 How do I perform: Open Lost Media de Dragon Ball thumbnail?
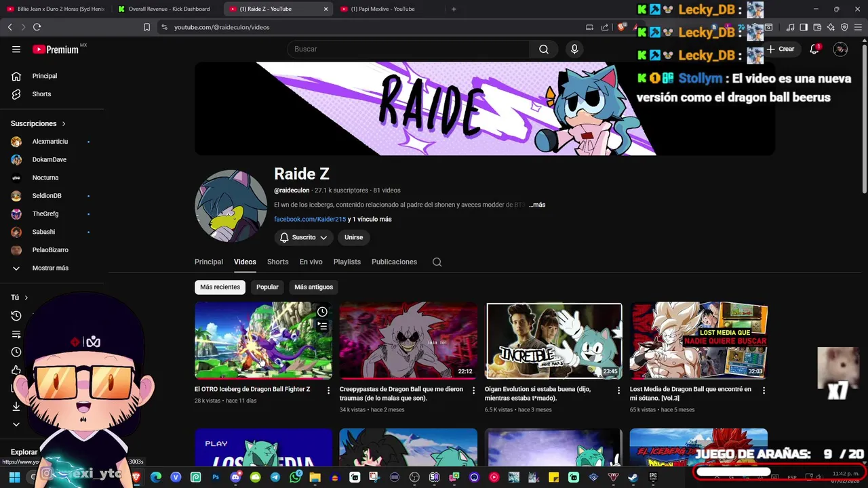point(698,340)
